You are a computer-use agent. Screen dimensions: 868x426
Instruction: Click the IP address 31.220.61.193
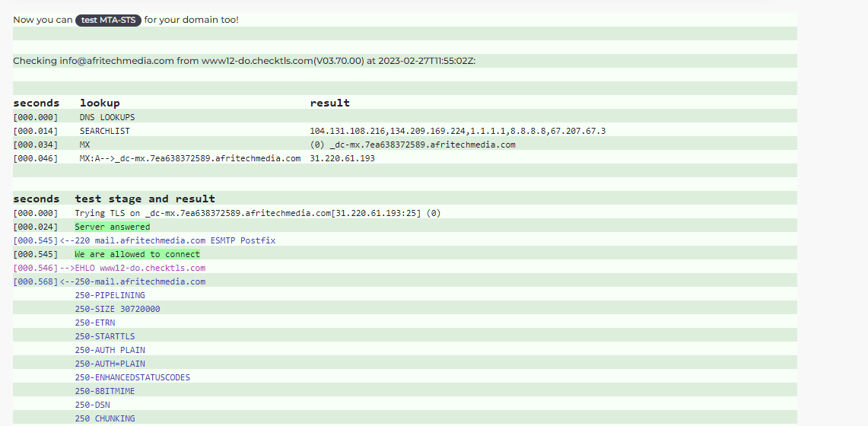342,158
